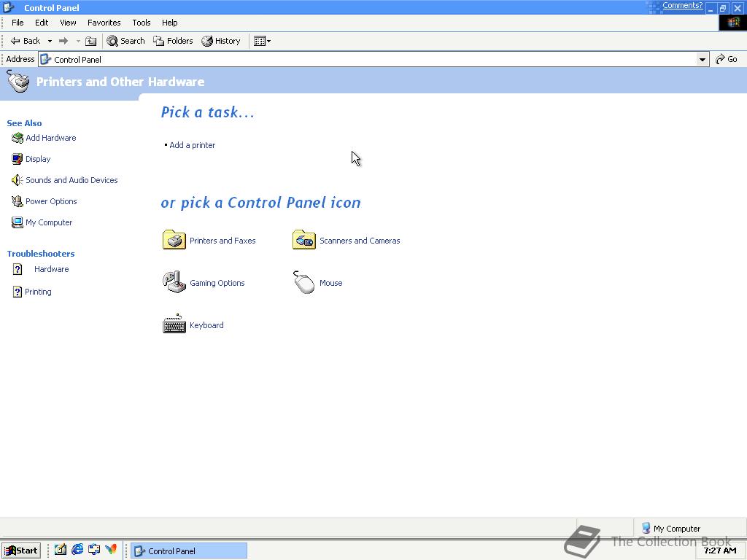The width and height of the screenshot is (747, 560).
Task: Click the Power Options text link
Action: 52,201
